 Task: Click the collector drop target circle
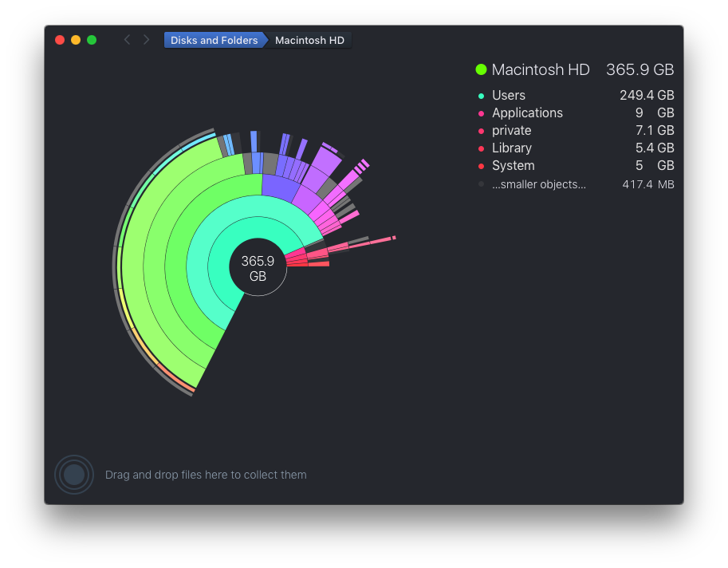tap(74, 475)
